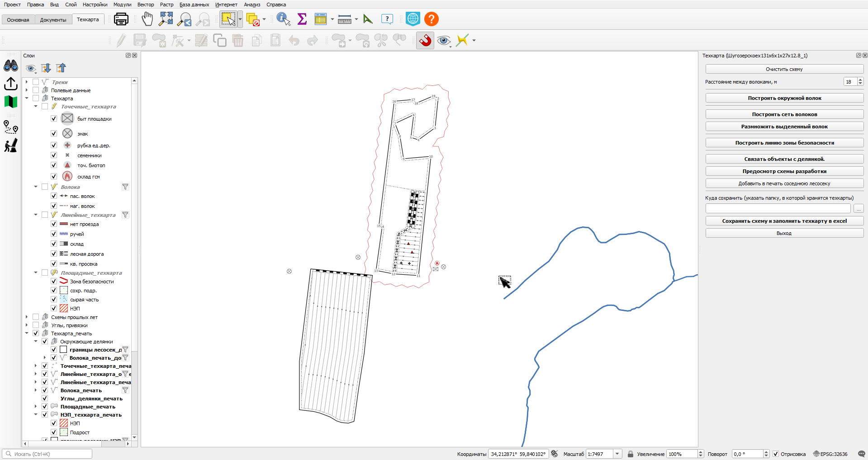
Task: Click the green map sidebar icon
Action: 11,102
